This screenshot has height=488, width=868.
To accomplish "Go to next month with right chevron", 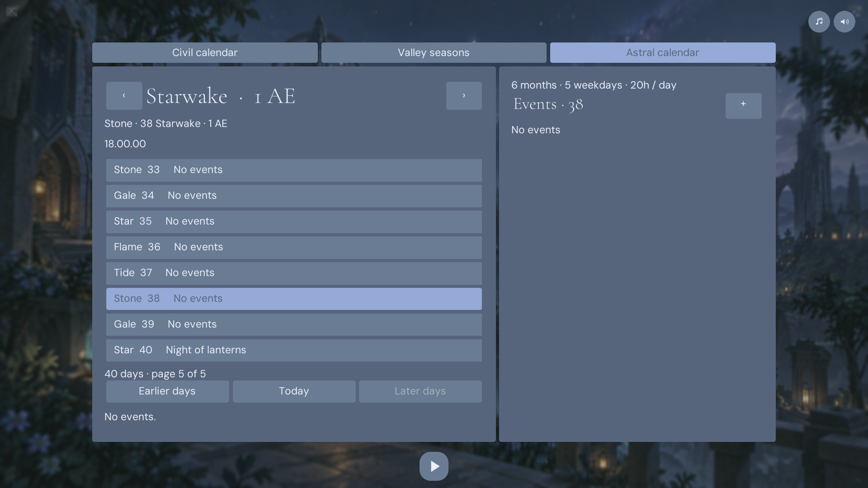I will 464,95.
